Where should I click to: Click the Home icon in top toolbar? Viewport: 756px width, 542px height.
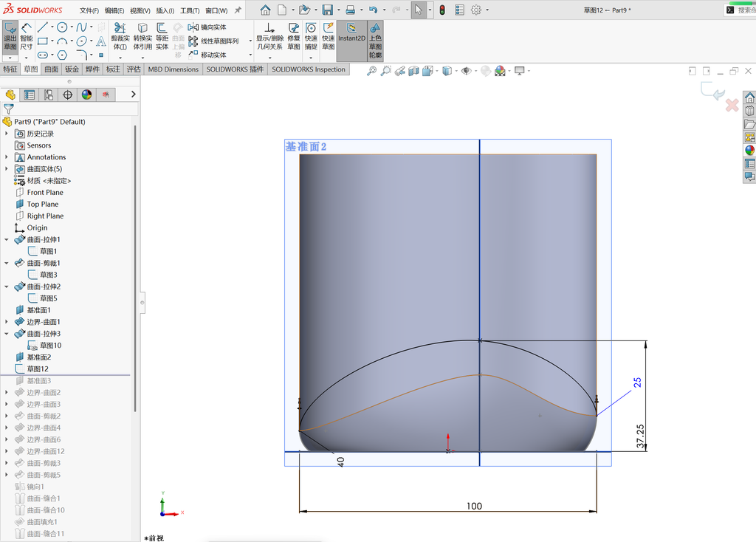265,10
